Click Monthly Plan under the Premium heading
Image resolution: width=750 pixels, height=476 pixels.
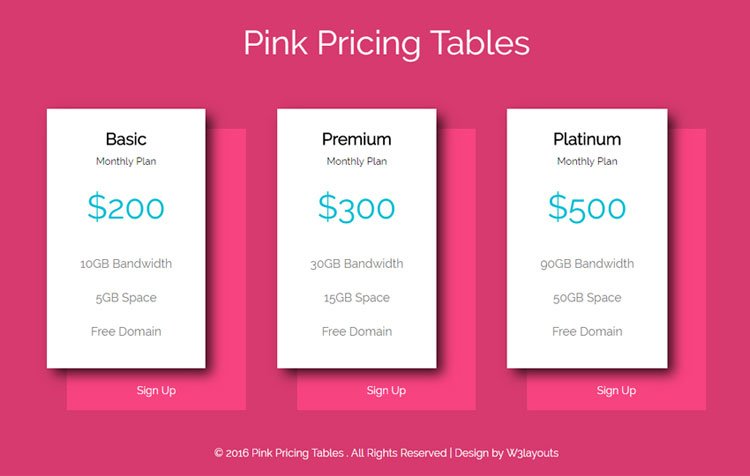[x=356, y=161]
